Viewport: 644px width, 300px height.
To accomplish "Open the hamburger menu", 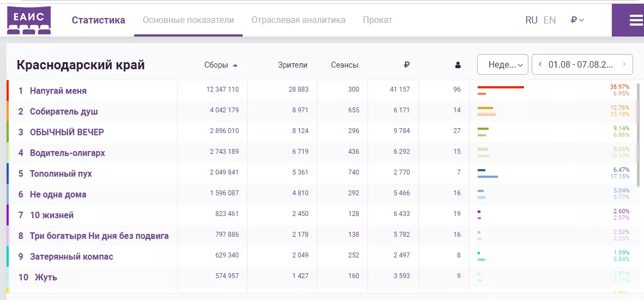I will [x=636, y=20].
